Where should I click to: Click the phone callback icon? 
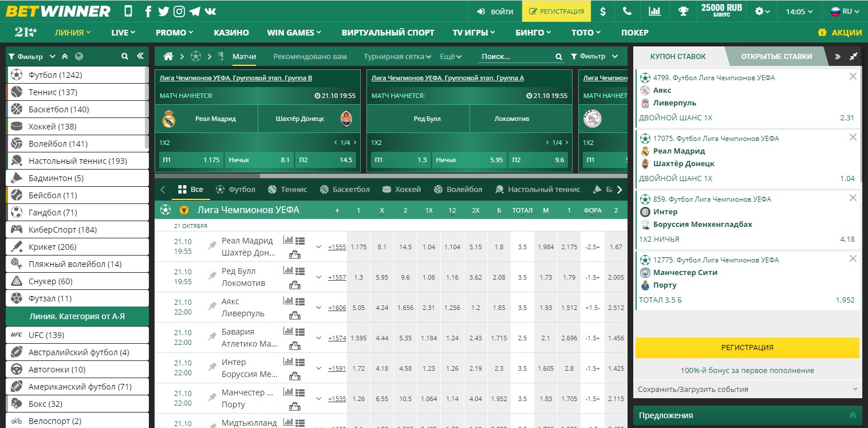627,11
